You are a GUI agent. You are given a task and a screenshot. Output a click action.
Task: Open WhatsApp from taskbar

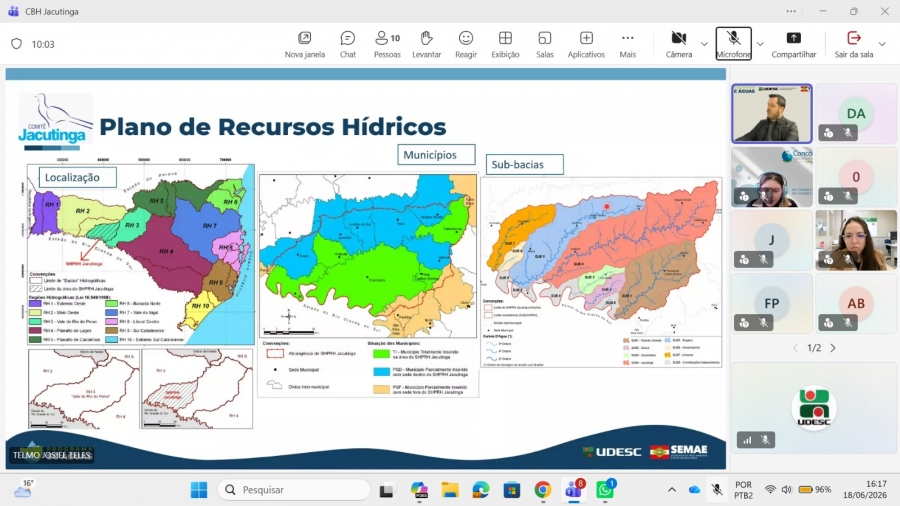pyautogui.click(x=605, y=490)
